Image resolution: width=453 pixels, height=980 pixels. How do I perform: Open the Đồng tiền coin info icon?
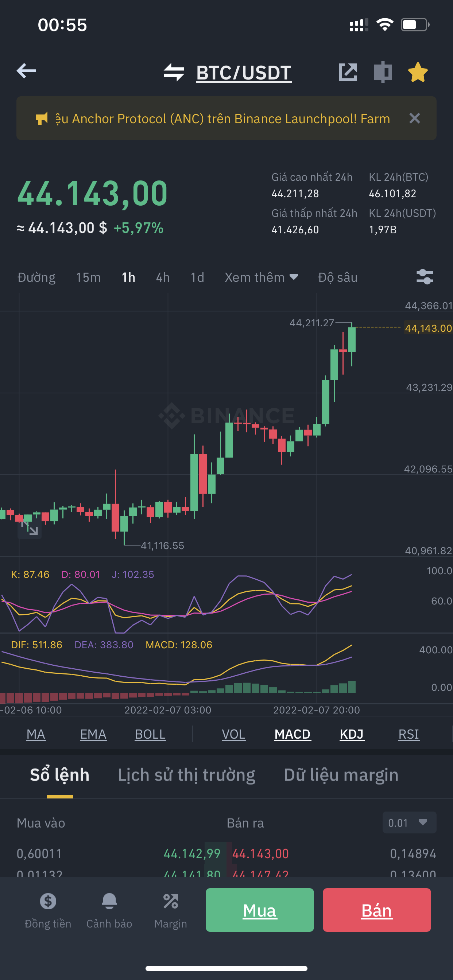pos(48,910)
